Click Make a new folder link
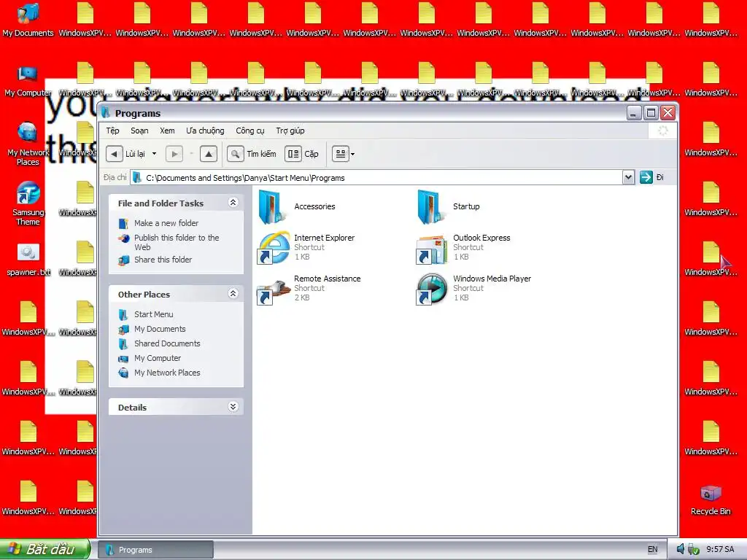The height and width of the screenshot is (560, 747). pyautogui.click(x=166, y=223)
